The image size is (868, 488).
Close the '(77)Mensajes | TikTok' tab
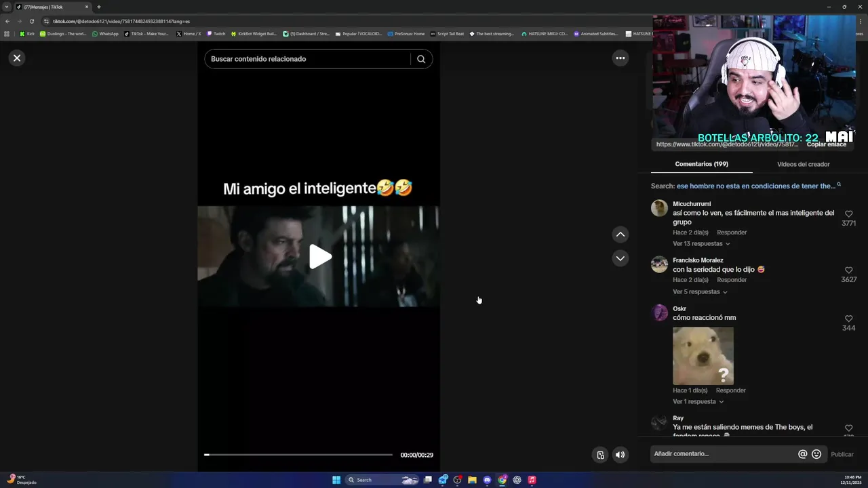point(87,7)
